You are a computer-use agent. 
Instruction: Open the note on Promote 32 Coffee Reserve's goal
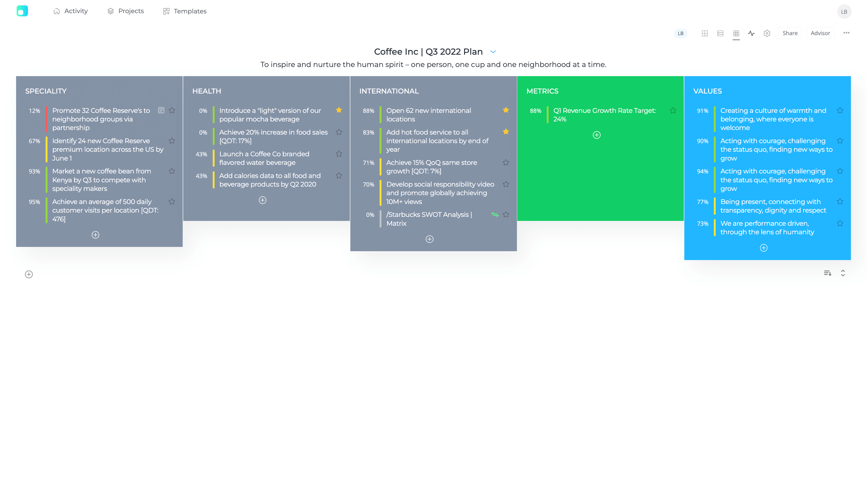pos(161,110)
